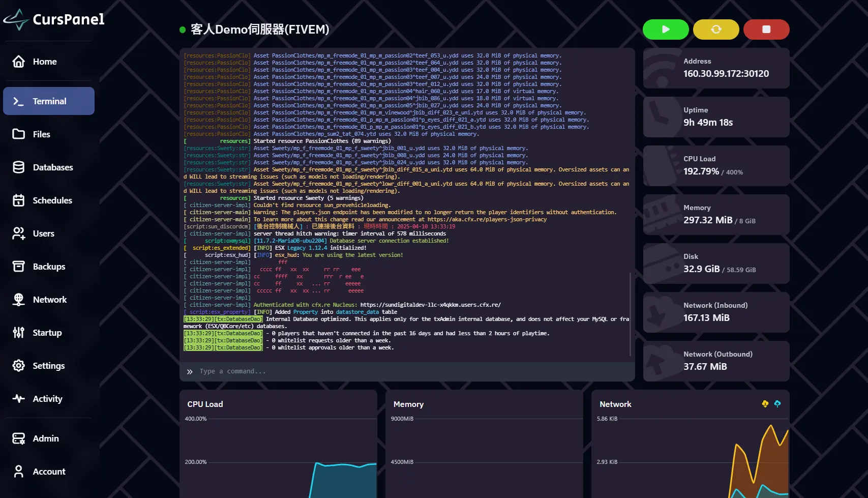This screenshot has height=498, width=868.
Task: Stop the server with red button
Action: 766,30
